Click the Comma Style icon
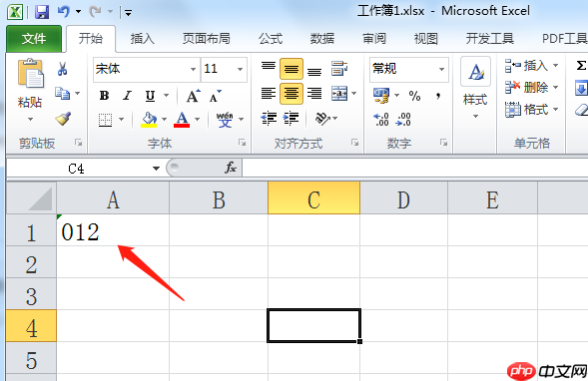This screenshot has height=381, width=588. (438, 96)
